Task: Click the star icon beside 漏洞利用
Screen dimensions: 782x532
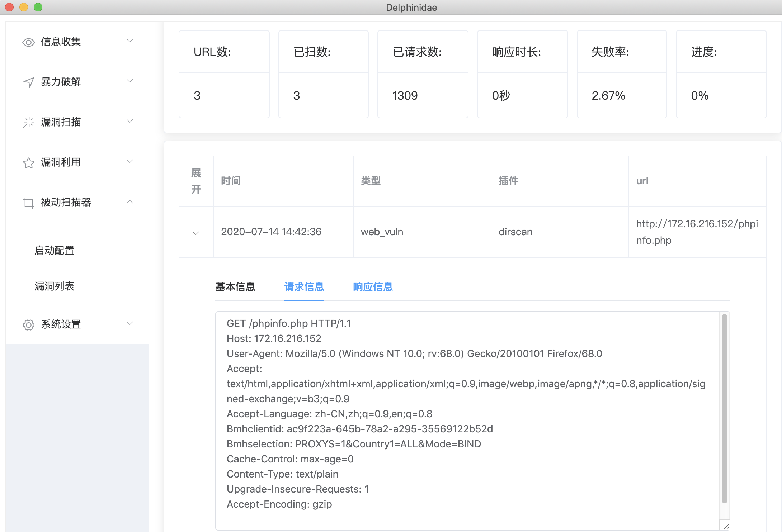Action: tap(28, 163)
